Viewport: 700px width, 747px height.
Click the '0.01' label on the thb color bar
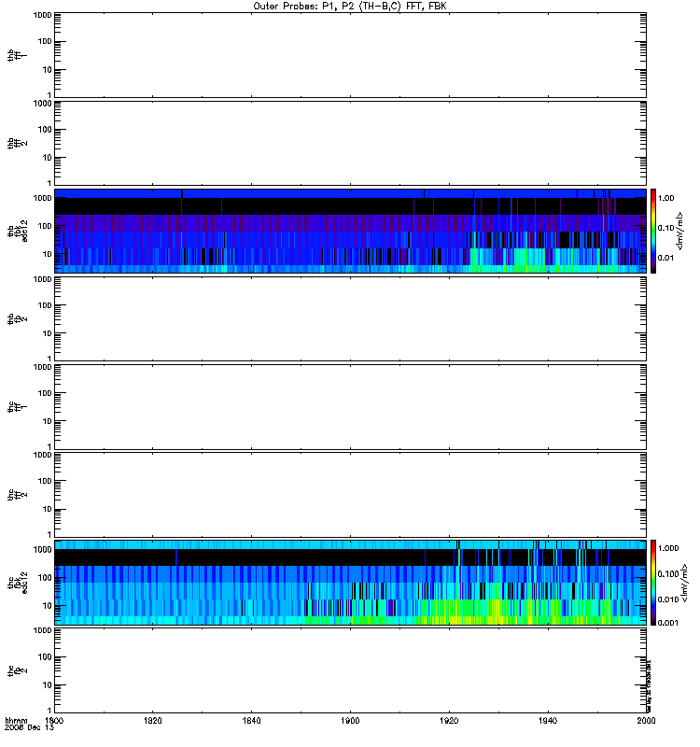click(x=666, y=258)
